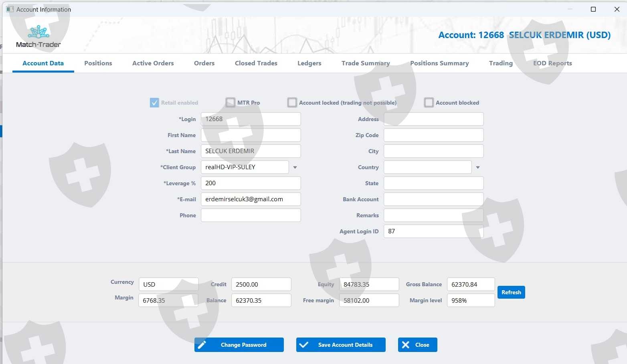Switch to the Positions tab
This screenshot has height=364, width=627.
pyautogui.click(x=98, y=63)
